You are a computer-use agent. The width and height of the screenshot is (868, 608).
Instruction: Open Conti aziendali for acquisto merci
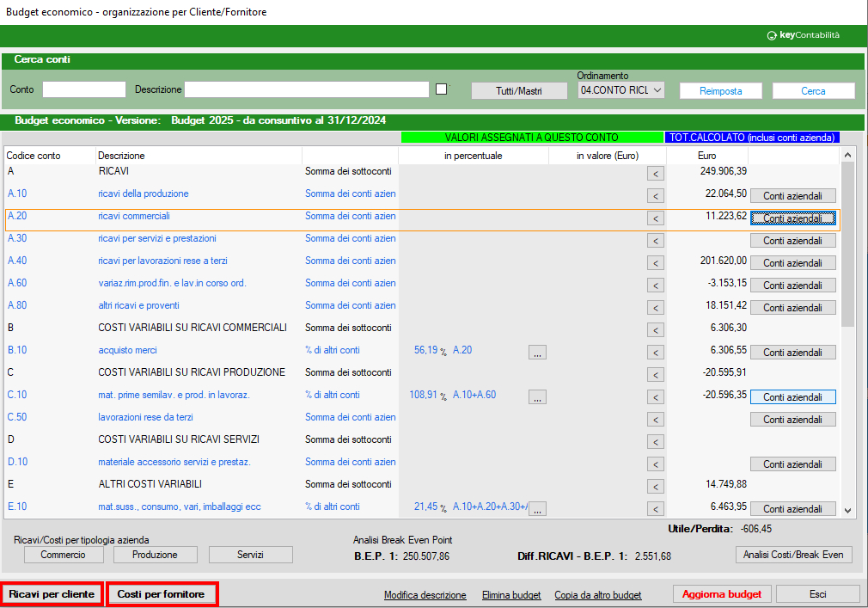point(792,353)
